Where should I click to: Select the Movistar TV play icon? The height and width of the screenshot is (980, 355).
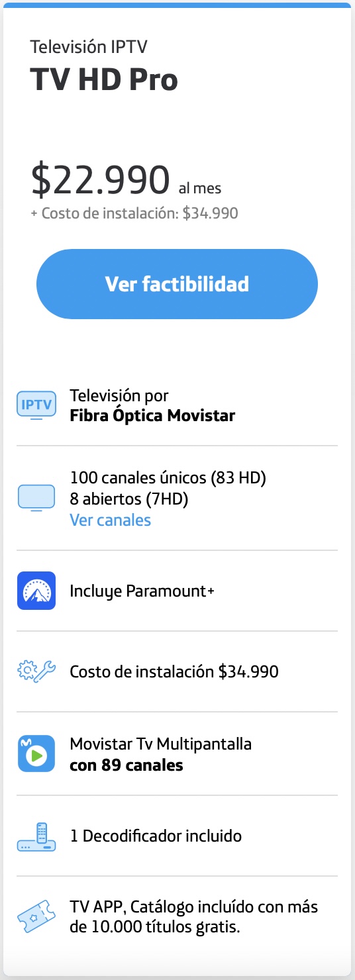coord(36,754)
